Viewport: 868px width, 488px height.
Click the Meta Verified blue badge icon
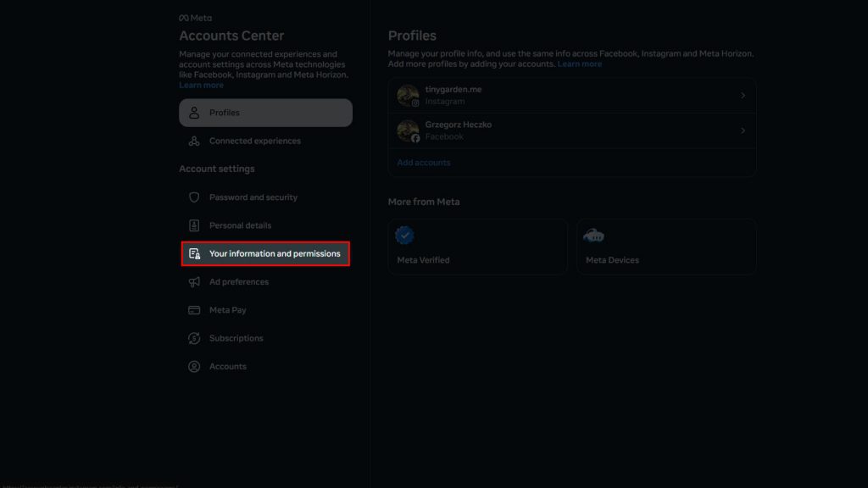coord(405,236)
